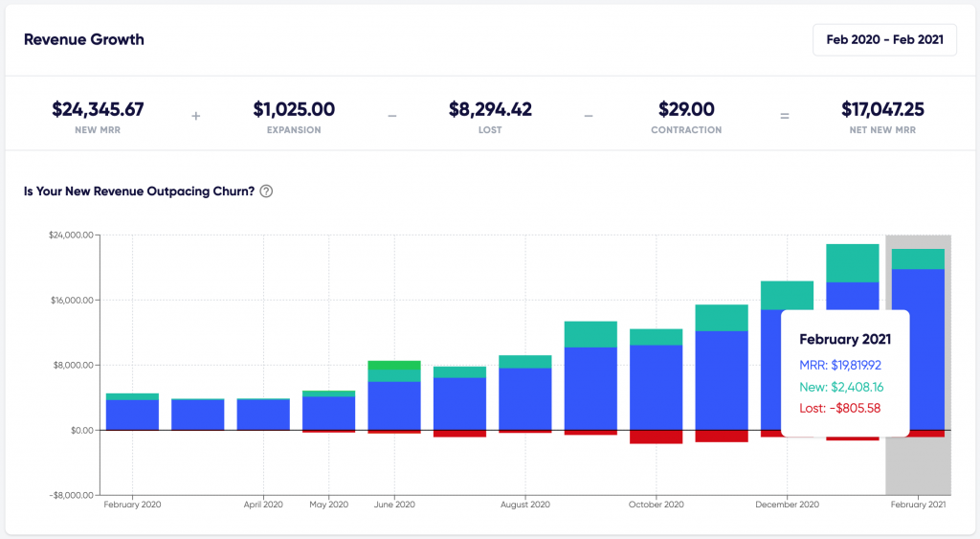Screen dimensions: 980x539
Task: Select the June 2020 blue MRR bar
Action: click(x=394, y=406)
